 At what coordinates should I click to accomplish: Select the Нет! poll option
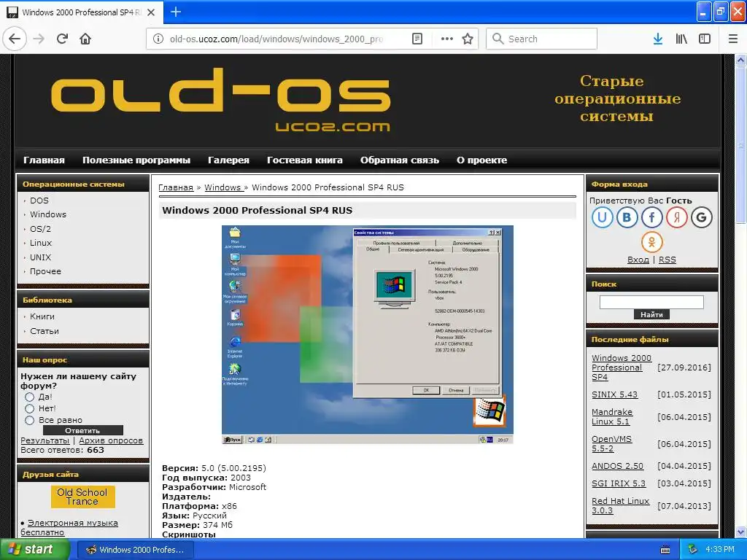click(x=29, y=408)
